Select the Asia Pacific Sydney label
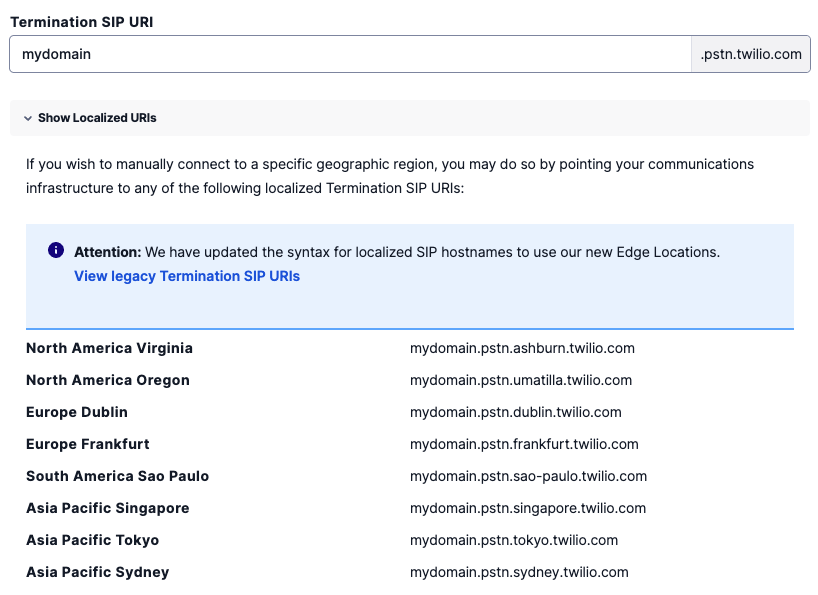 [x=98, y=572]
